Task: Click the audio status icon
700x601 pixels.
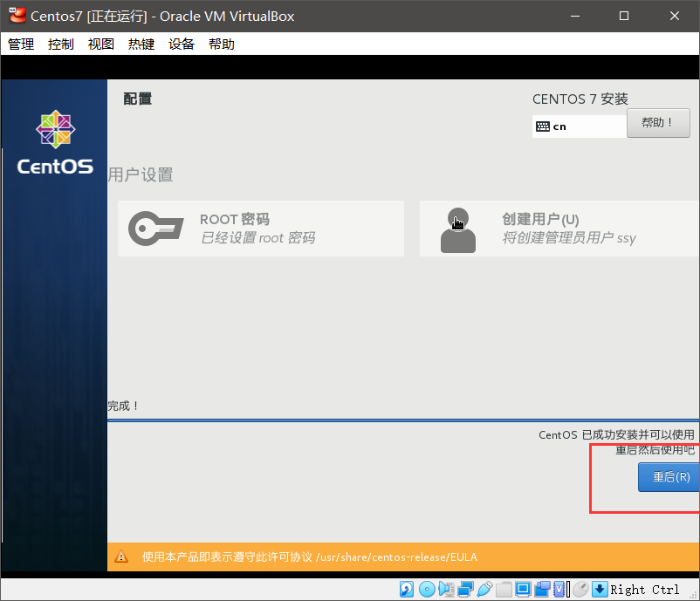Action: point(446,589)
